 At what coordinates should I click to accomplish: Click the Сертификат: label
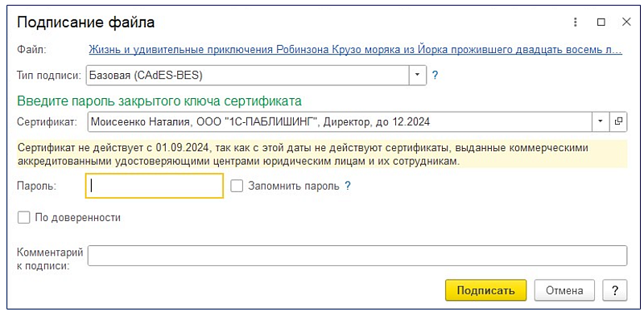click(x=47, y=121)
